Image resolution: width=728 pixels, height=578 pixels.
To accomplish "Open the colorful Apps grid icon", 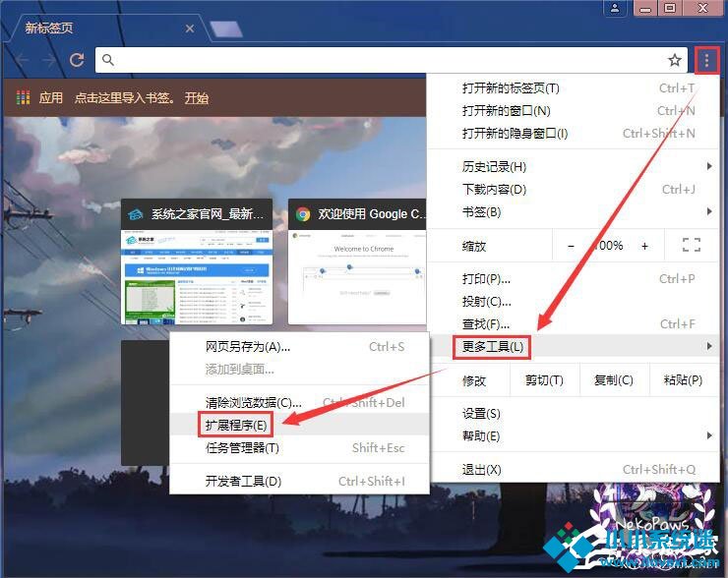I will click(x=23, y=98).
